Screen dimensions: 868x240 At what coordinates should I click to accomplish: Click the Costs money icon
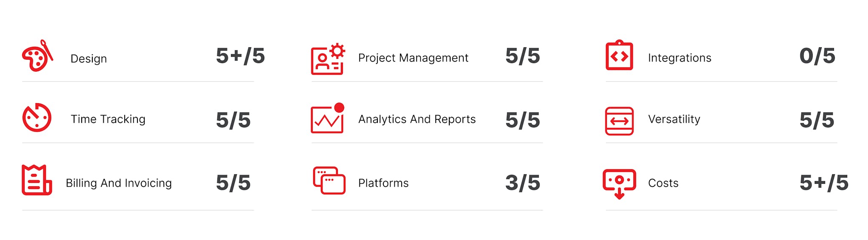[619, 184]
